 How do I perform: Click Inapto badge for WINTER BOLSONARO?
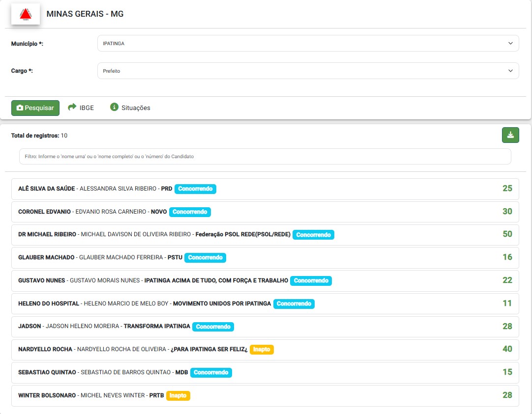[x=178, y=395]
